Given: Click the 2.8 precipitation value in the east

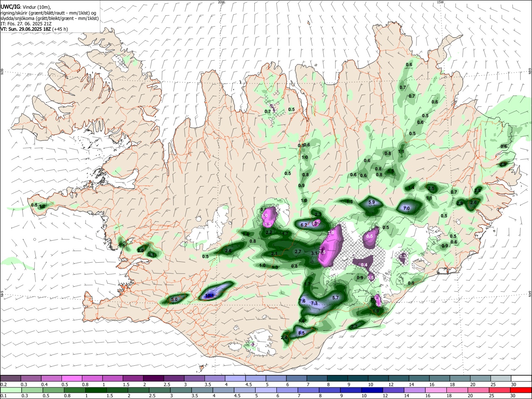Looking at the screenshot, I should (x=478, y=191).
